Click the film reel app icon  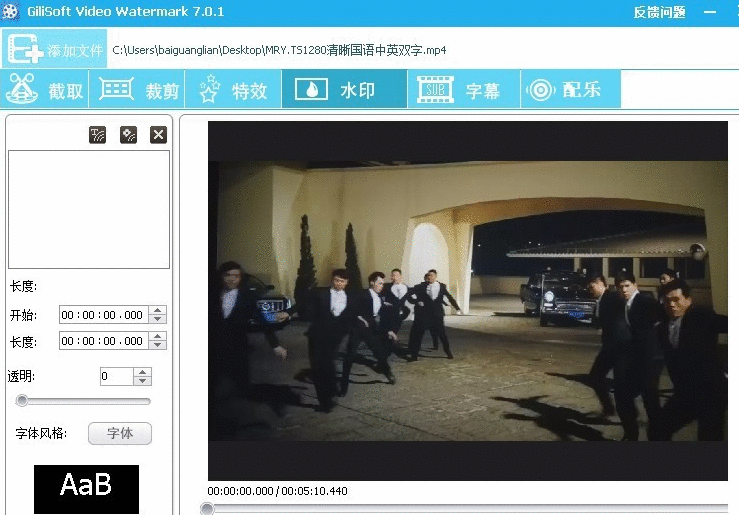(x=10, y=11)
